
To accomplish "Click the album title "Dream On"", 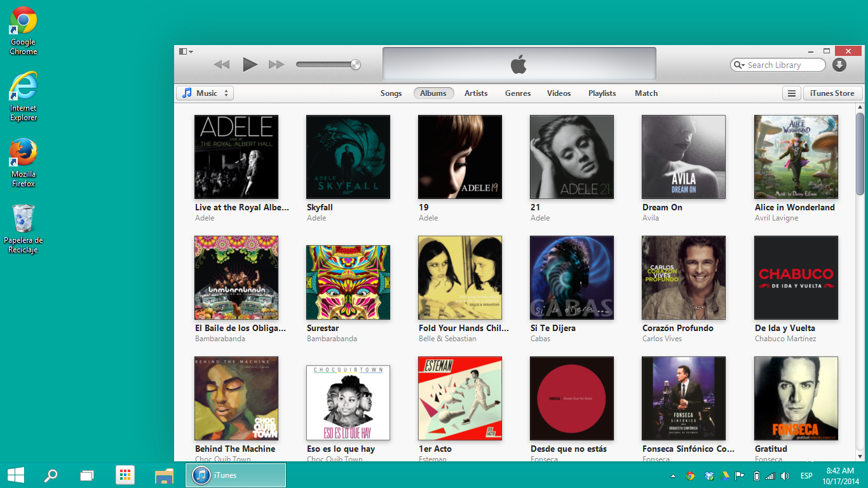I will [x=662, y=207].
